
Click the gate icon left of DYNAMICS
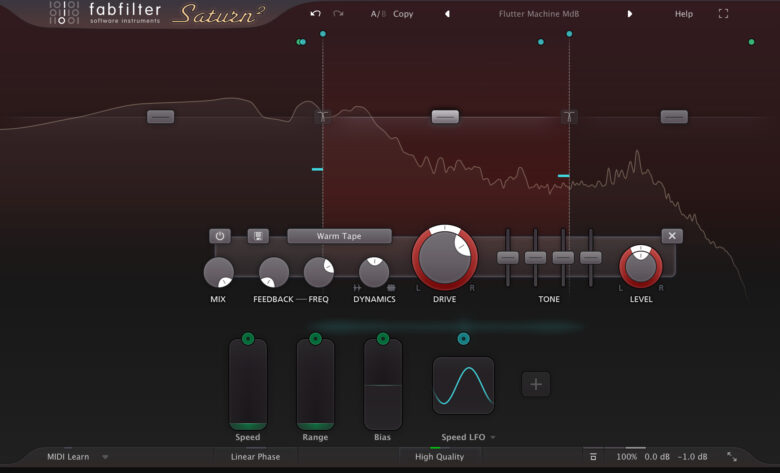coord(357,287)
